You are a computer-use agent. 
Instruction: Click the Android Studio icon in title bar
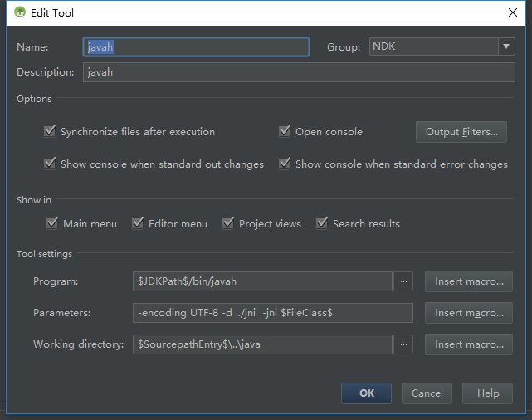19,12
